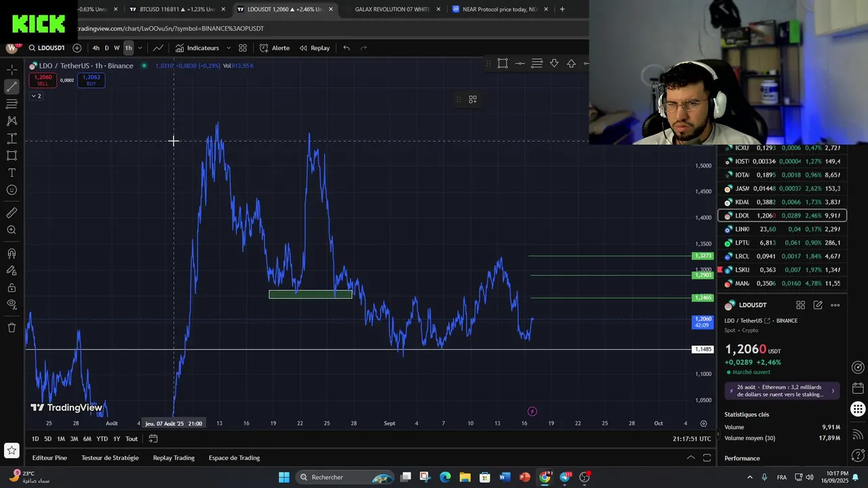Activate the Zoom In tool
Viewport: 868px width, 488px height.
click(x=12, y=230)
